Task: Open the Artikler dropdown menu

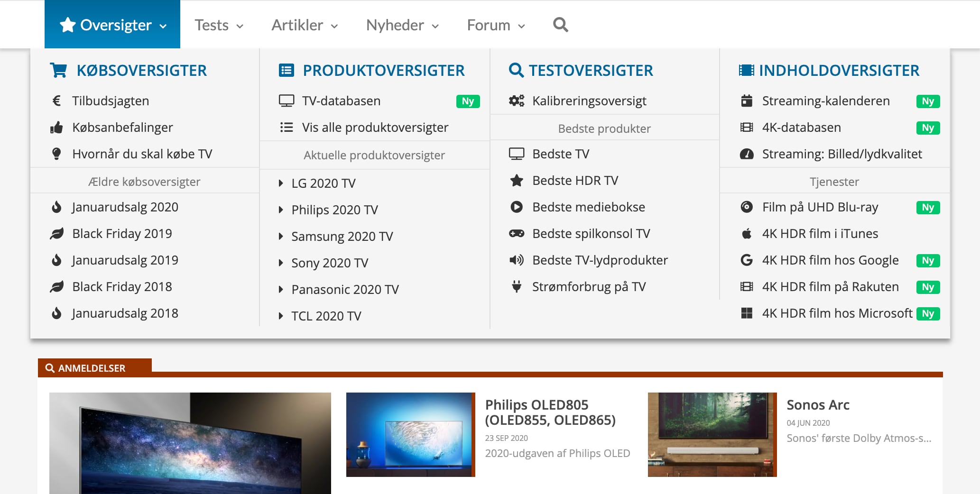Action: (305, 25)
